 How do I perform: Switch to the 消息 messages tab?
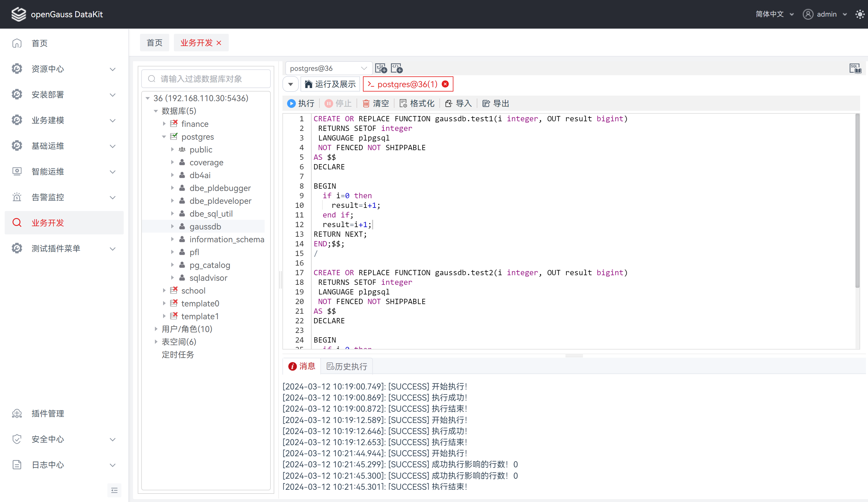(x=302, y=366)
